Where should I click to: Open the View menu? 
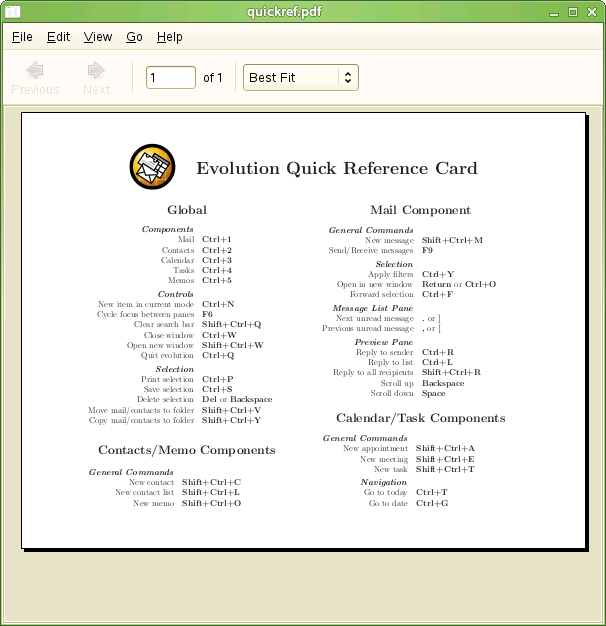point(98,37)
